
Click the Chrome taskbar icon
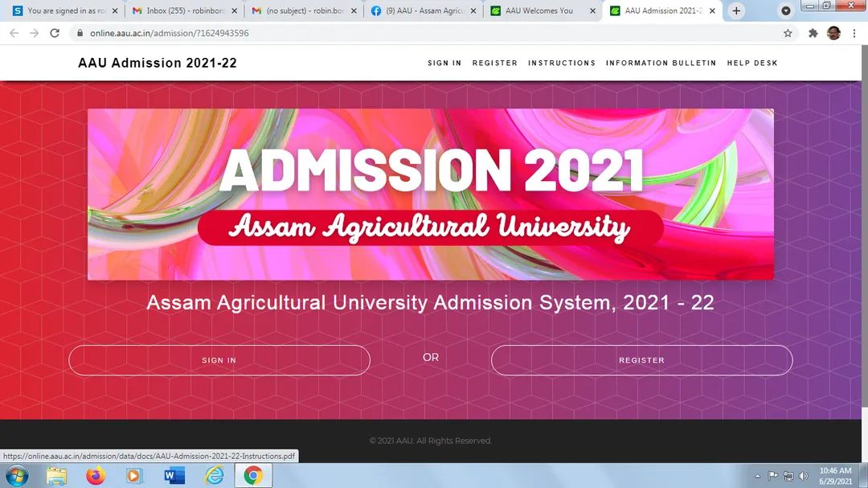pyautogui.click(x=253, y=475)
